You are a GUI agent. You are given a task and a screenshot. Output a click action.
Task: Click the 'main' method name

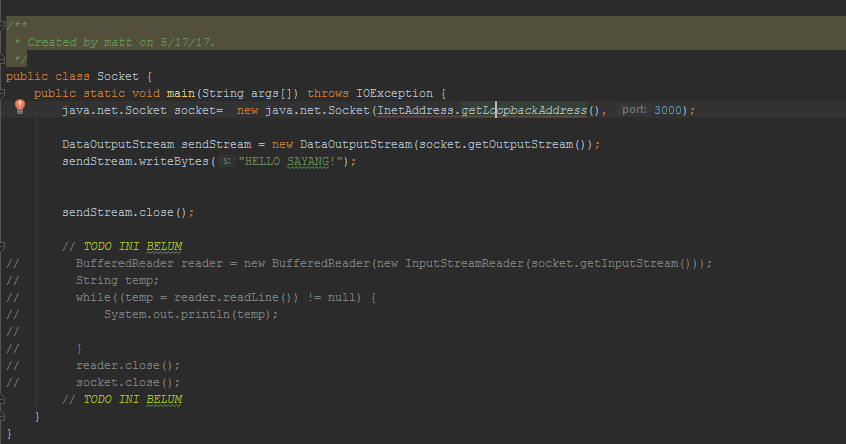181,93
